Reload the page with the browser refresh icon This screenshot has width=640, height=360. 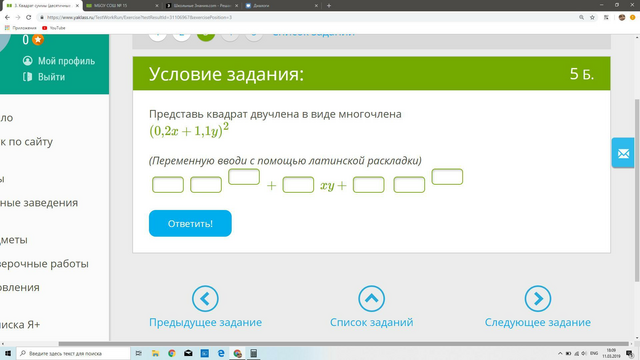click(x=29, y=18)
